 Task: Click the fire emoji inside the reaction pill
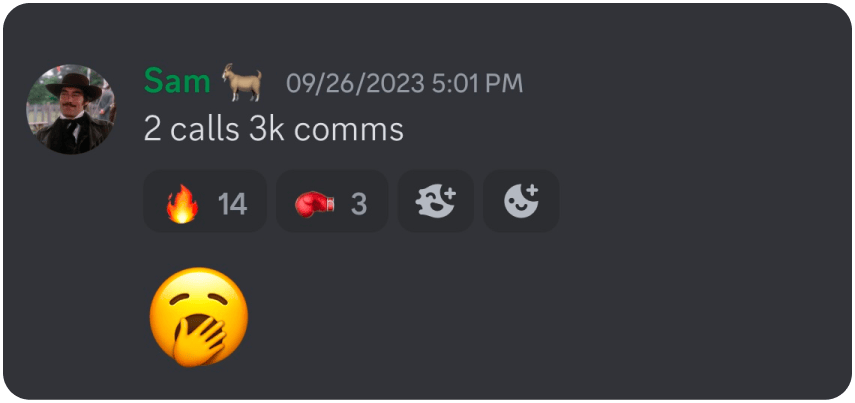(x=182, y=203)
